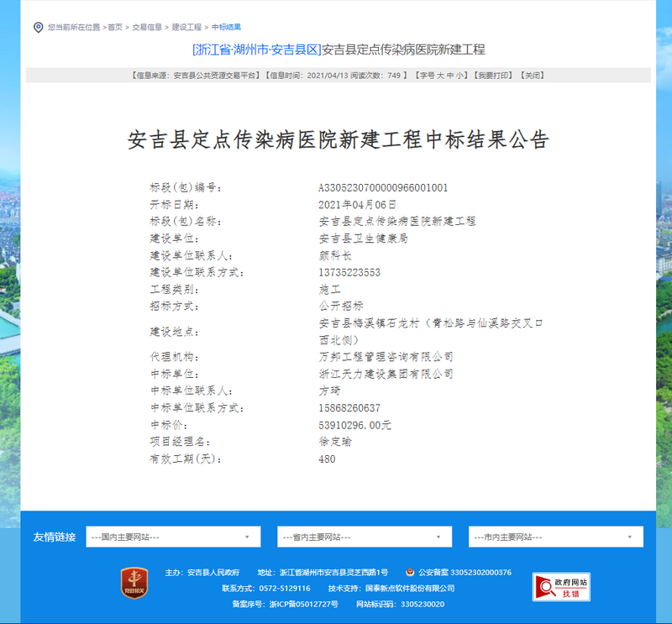Image resolution: width=672 pixels, height=624 pixels.
Task: Expand the 国内主要网站 dropdown
Action: pyautogui.click(x=173, y=537)
